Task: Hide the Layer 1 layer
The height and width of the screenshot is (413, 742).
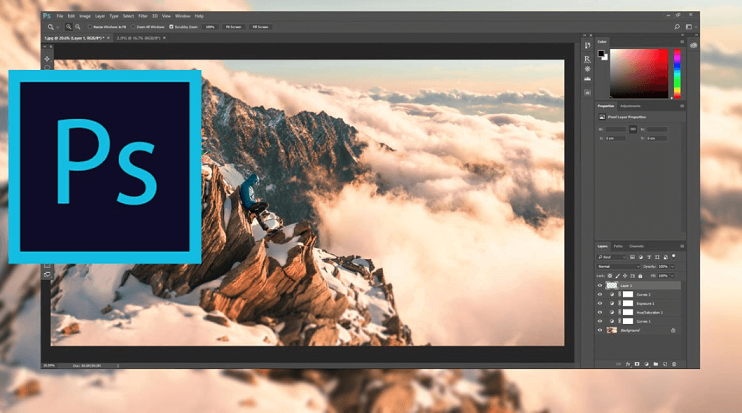Action: (600, 285)
